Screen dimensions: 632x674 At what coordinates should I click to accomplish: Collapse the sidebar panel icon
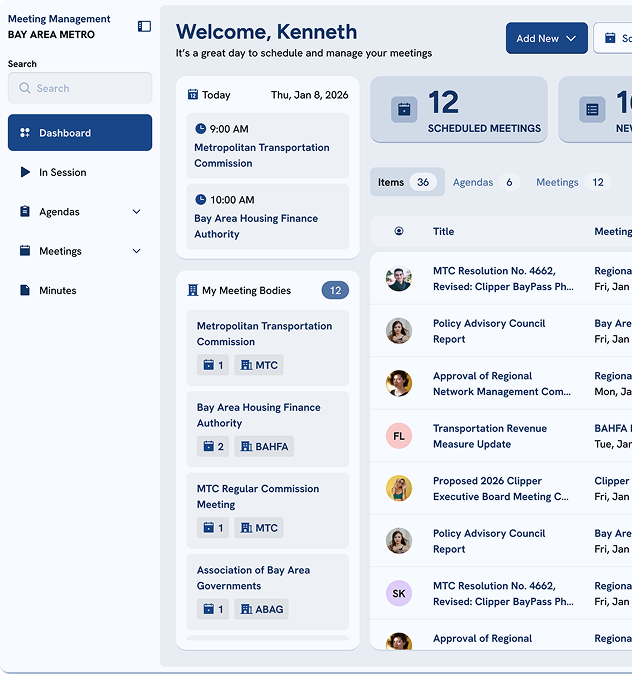[x=144, y=27]
